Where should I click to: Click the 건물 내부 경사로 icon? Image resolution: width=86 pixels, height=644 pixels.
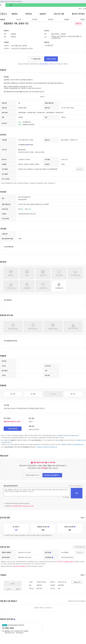coord(73,327)
